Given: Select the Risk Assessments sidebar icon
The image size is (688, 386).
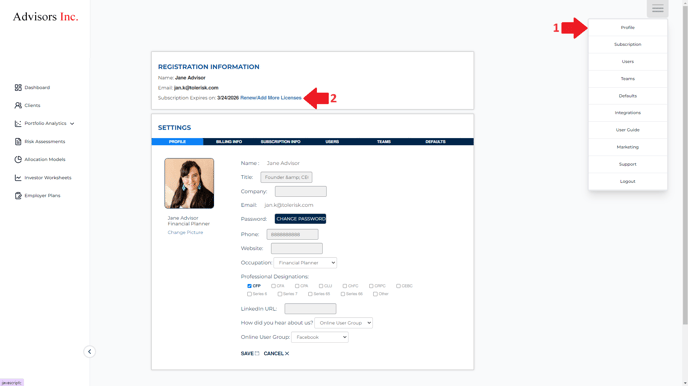Looking at the screenshot, I should [18, 142].
